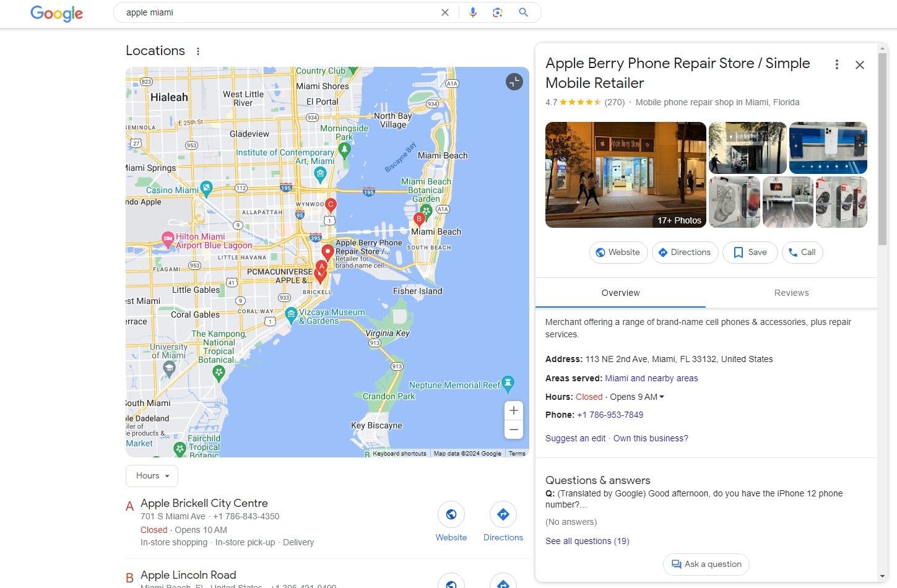Click map Keyboard shortcuts link
The width and height of the screenshot is (897, 588).
pos(399,454)
